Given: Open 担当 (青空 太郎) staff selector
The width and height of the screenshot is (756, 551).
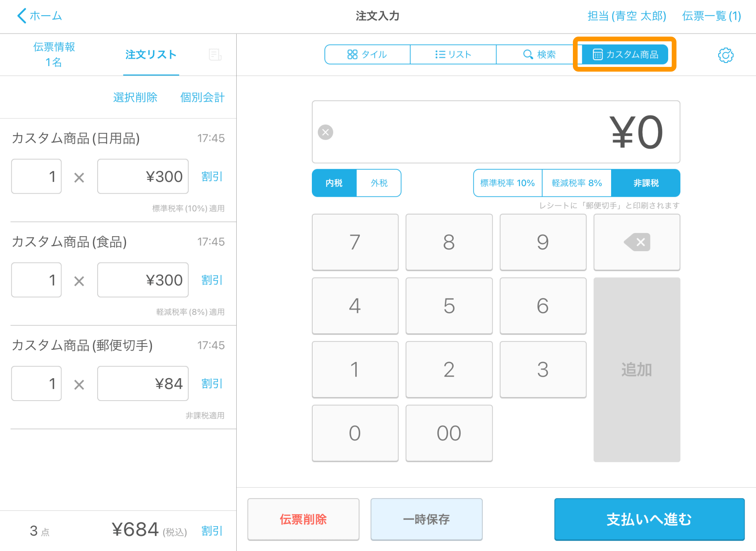Looking at the screenshot, I should point(626,16).
